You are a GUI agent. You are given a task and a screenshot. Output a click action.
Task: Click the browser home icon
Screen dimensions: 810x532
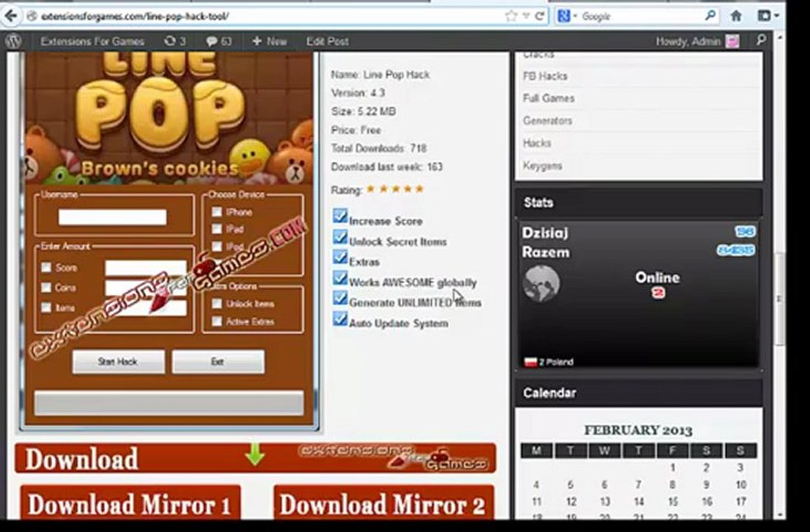(x=735, y=16)
